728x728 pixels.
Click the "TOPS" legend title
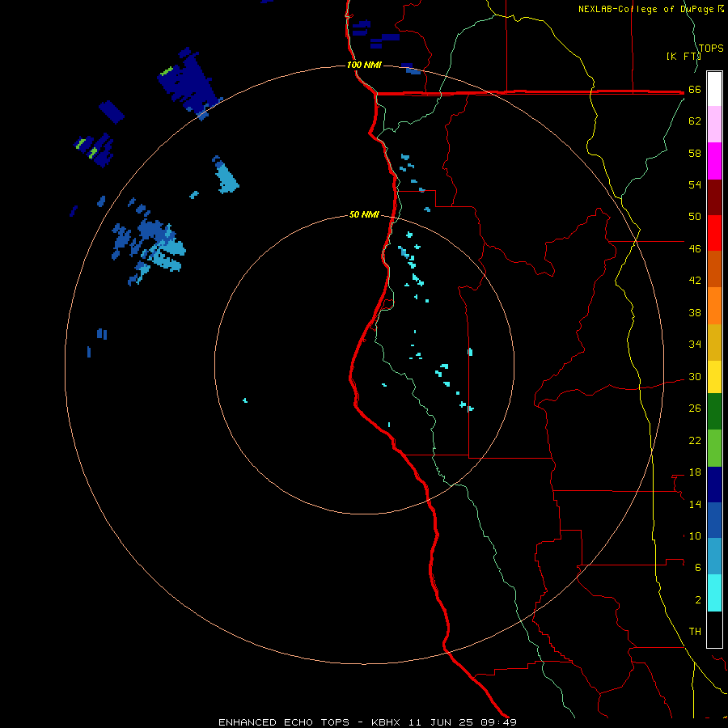point(711,48)
